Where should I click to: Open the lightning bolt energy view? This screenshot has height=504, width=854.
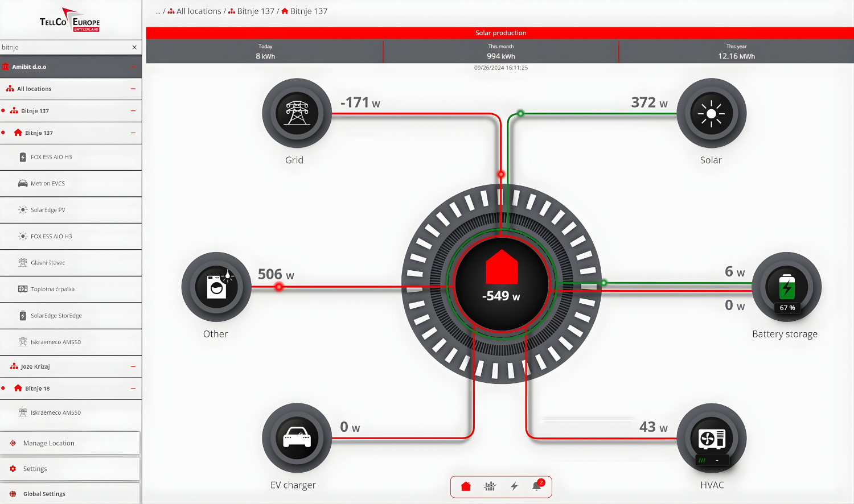tap(514, 486)
